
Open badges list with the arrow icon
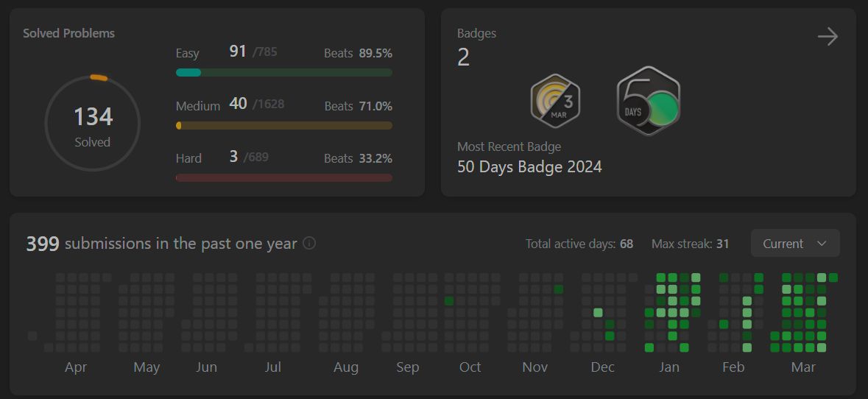click(x=828, y=37)
